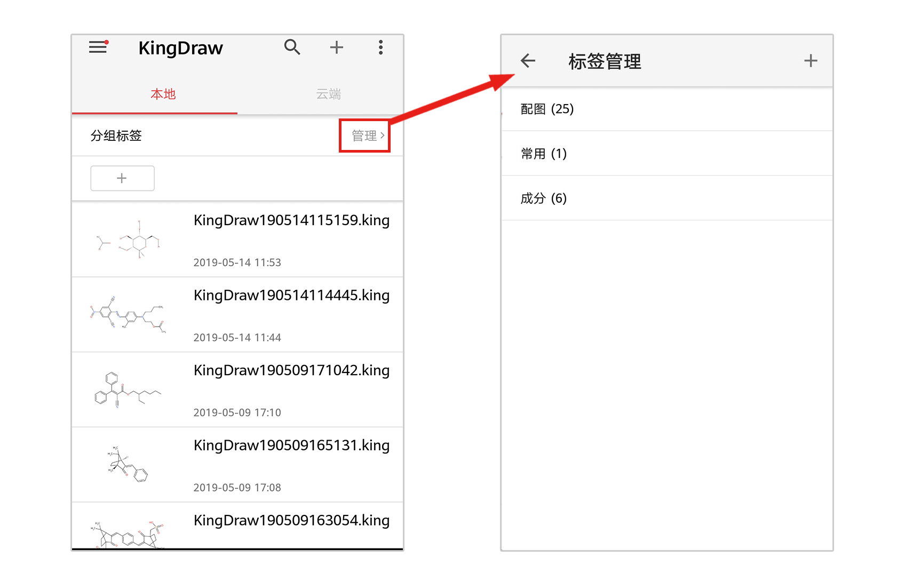Open file KingDraw190509165131.king
This screenshot has height=588, width=905.
[237, 465]
